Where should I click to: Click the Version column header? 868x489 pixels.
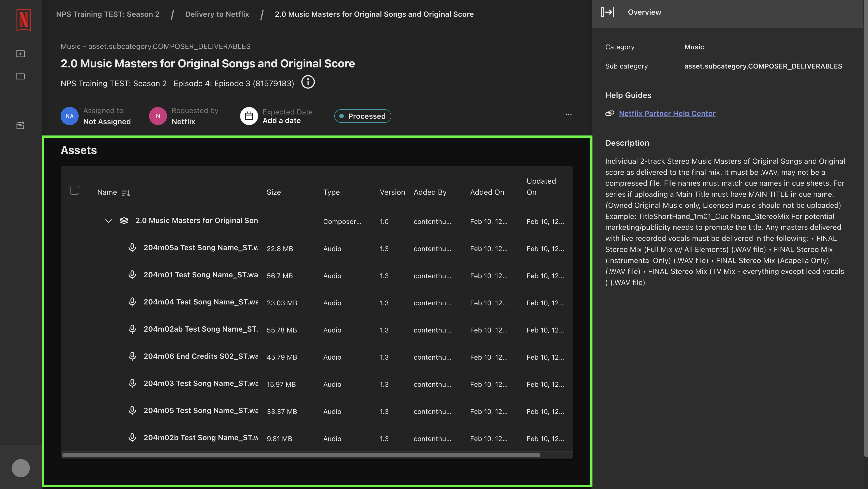click(392, 192)
